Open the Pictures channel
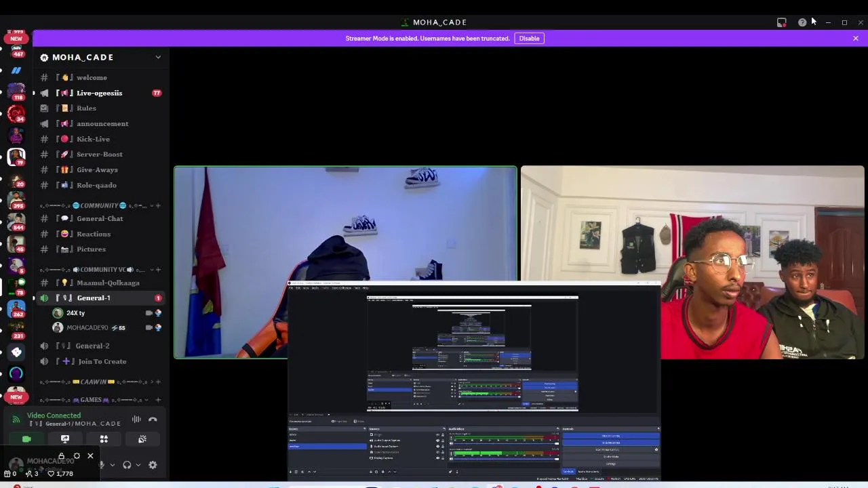 click(x=102, y=249)
